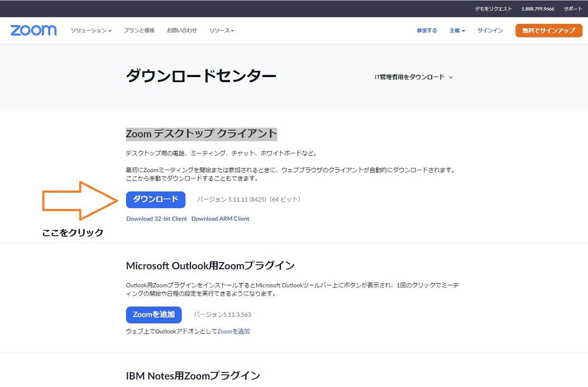Click the Microsoft Outlook用Zoomプラグイン heading
The image size is (588, 387).
click(x=211, y=265)
